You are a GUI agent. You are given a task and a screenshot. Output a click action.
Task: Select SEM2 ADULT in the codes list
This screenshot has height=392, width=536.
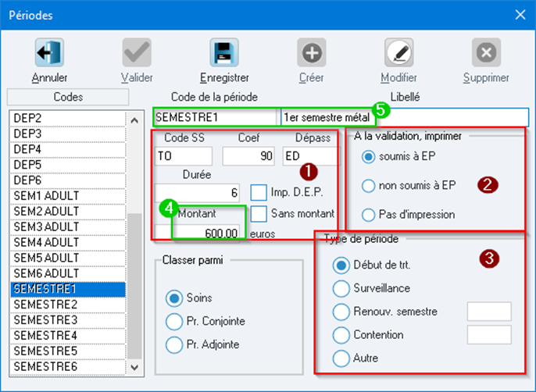(68, 212)
